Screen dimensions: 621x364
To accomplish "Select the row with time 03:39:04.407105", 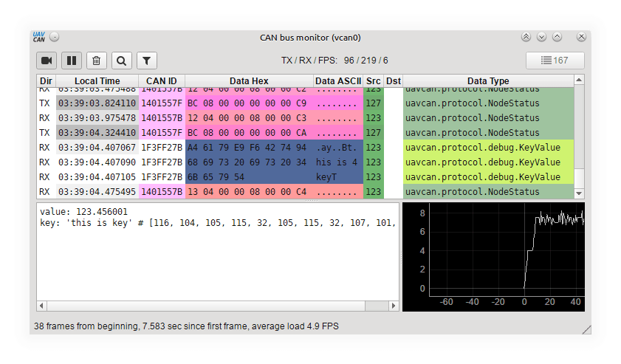I will 306,177.
